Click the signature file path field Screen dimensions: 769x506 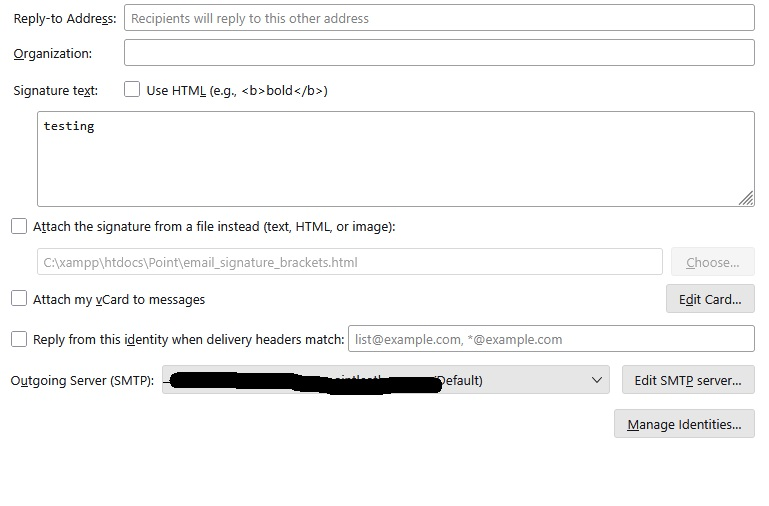coord(349,262)
